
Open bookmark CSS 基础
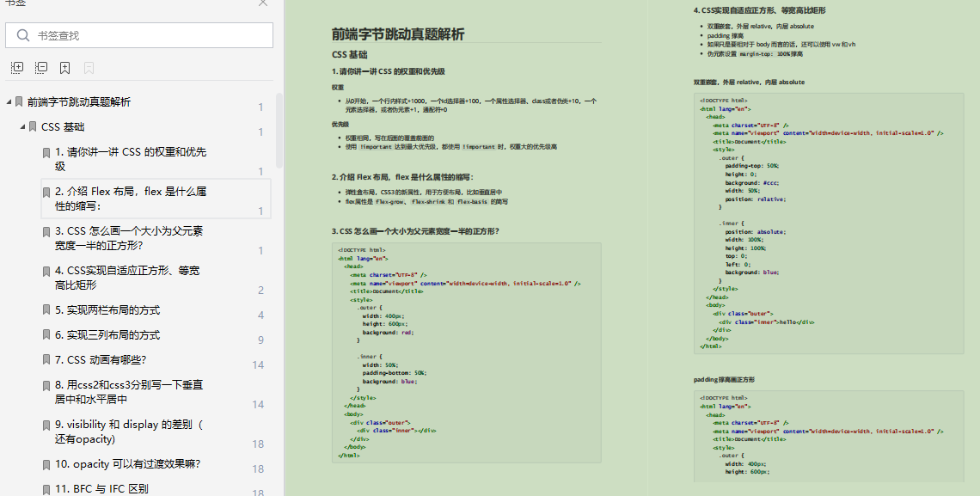point(63,127)
